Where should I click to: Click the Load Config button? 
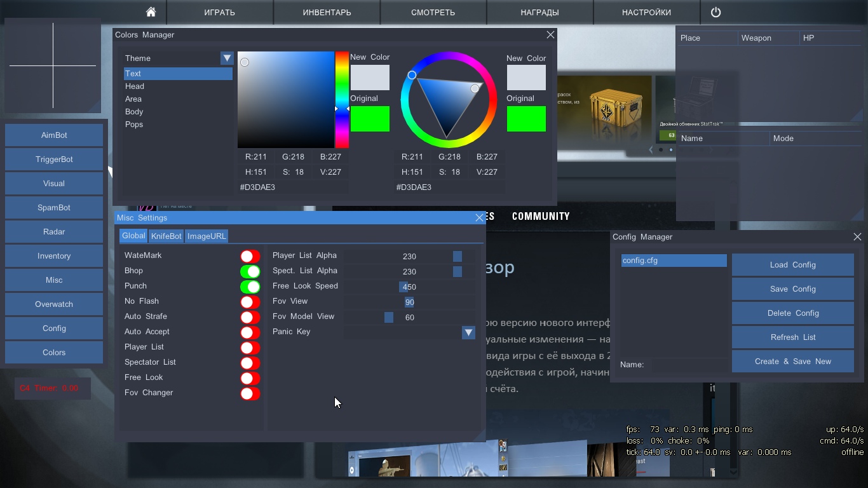point(792,265)
